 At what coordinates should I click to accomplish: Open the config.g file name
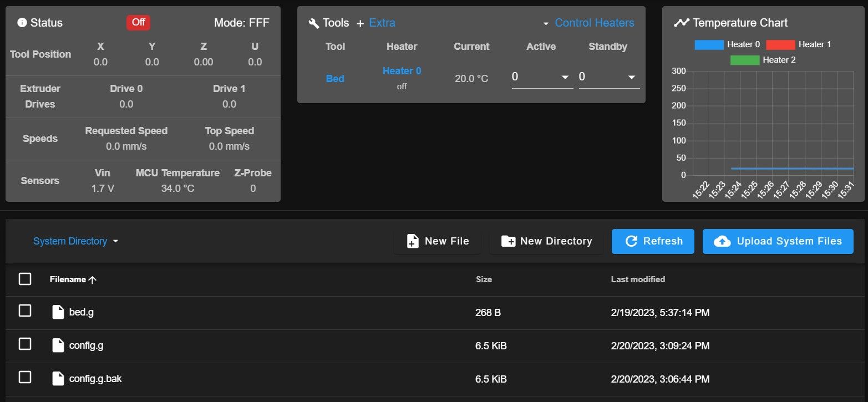click(87, 345)
